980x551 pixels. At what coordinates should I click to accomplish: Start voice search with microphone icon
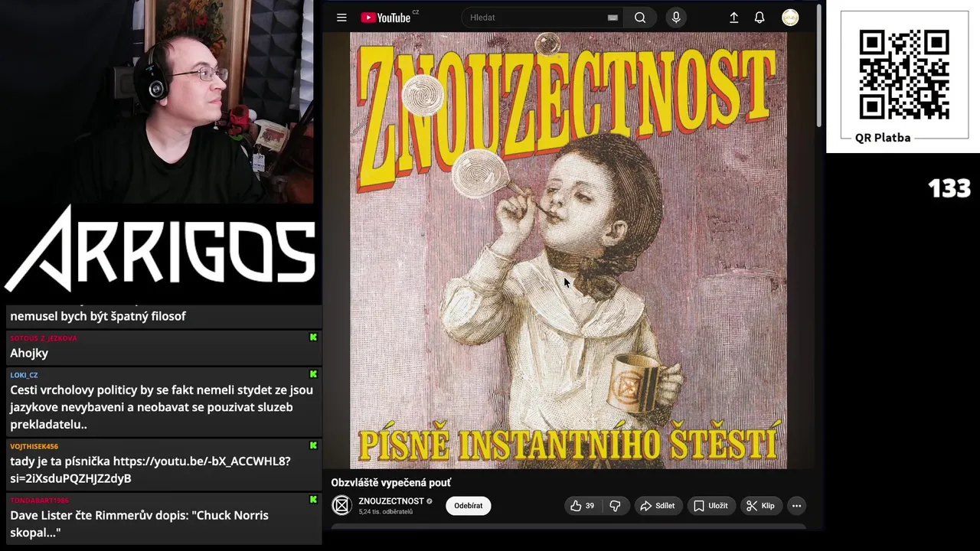(x=675, y=18)
